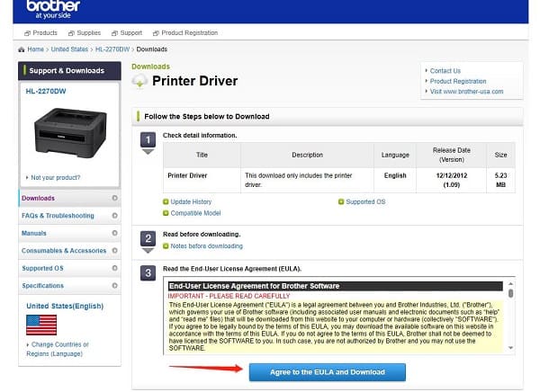Click the download cloud icon beside Printer Driver
540x392 pixels.
tap(139, 81)
